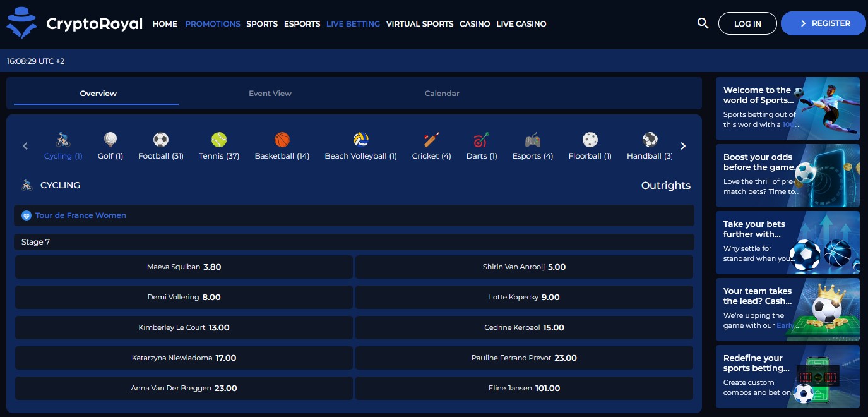Viewport: 868px width, 417px height.
Task: Show more sports with right arrow
Action: tap(683, 146)
